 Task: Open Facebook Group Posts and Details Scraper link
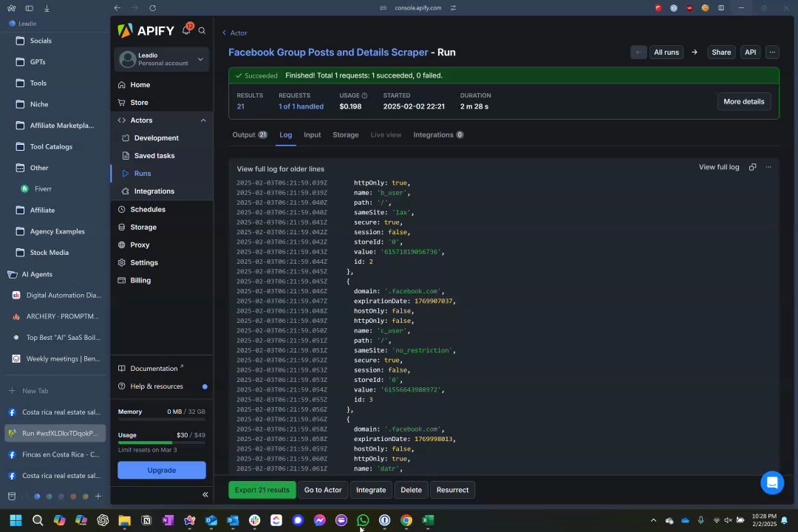328,52
